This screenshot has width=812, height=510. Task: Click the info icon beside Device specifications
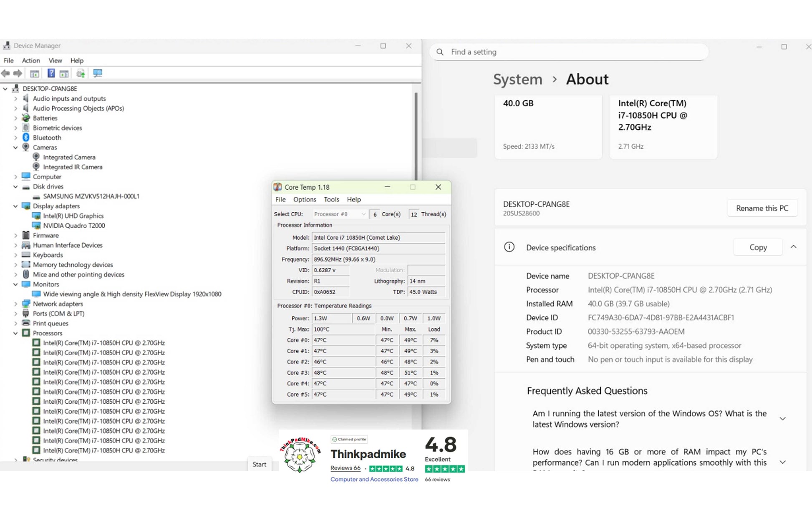(x=509, y=247)
